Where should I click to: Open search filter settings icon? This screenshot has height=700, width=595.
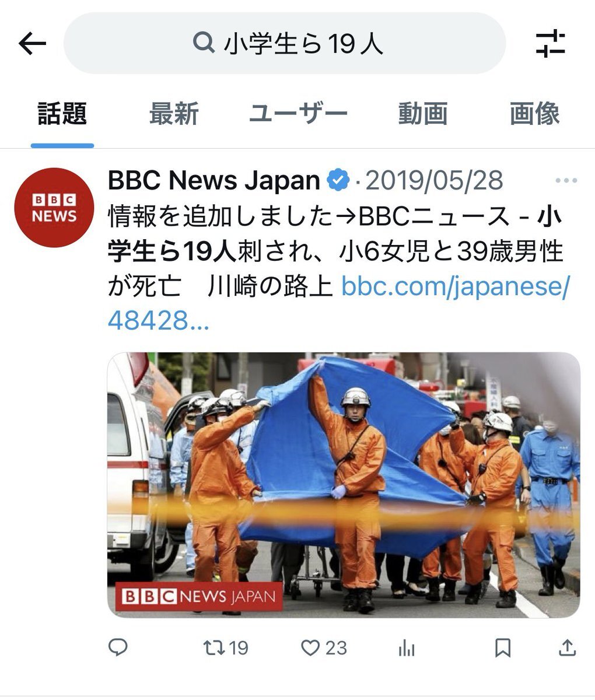tap(551, 44)
